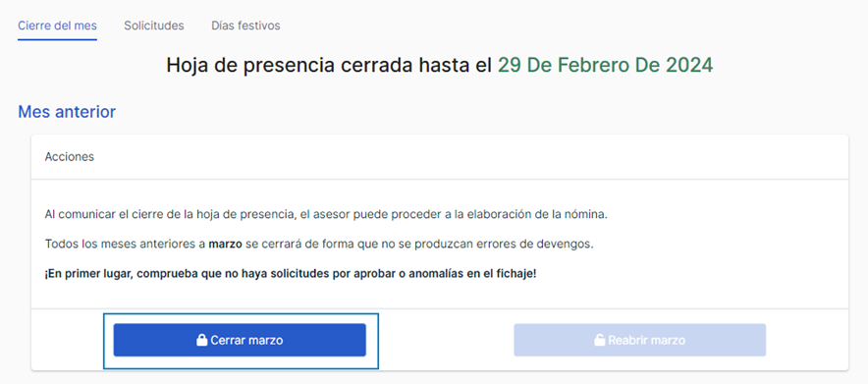Click the words Al comunicar el cierre
The image size is (868, 384).
pyautogui.click(x=94, y=215)
